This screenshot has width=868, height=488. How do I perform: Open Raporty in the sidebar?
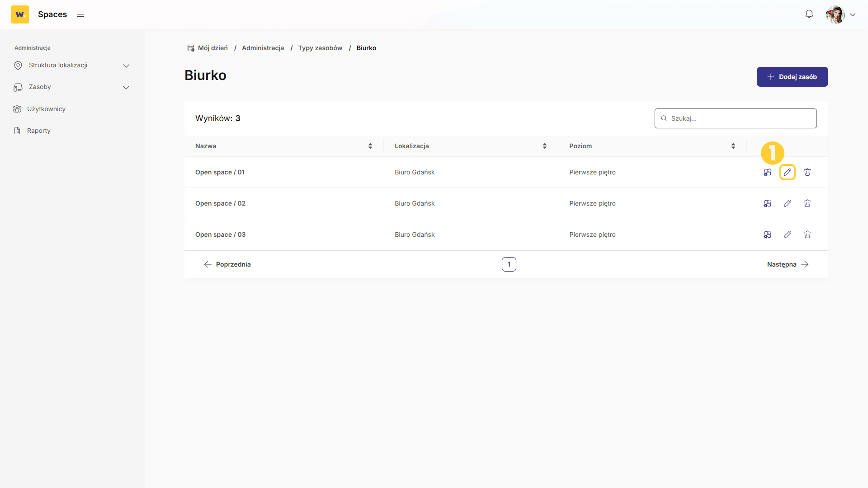[39, 131]
